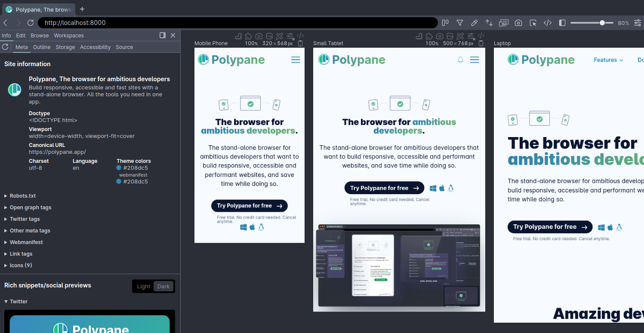Expand the Other meta tags section
644x333 pixels.
(x=27, y=231)
